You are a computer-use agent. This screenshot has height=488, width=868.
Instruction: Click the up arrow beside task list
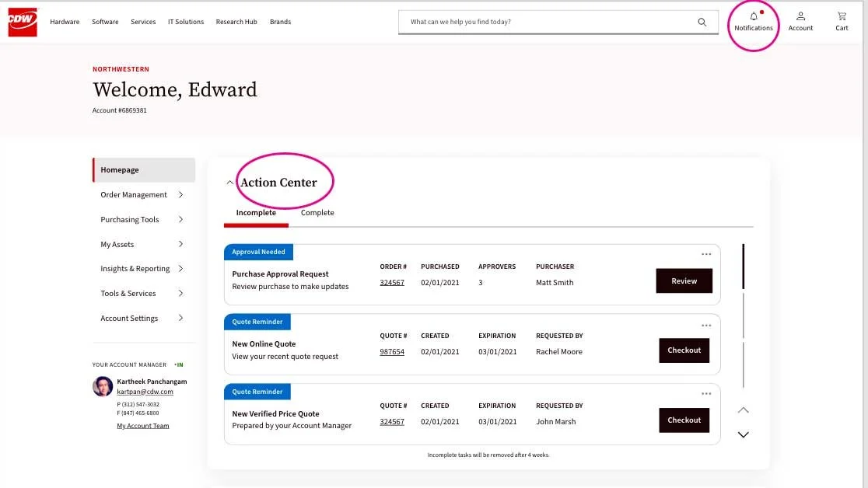pos(744,410)
